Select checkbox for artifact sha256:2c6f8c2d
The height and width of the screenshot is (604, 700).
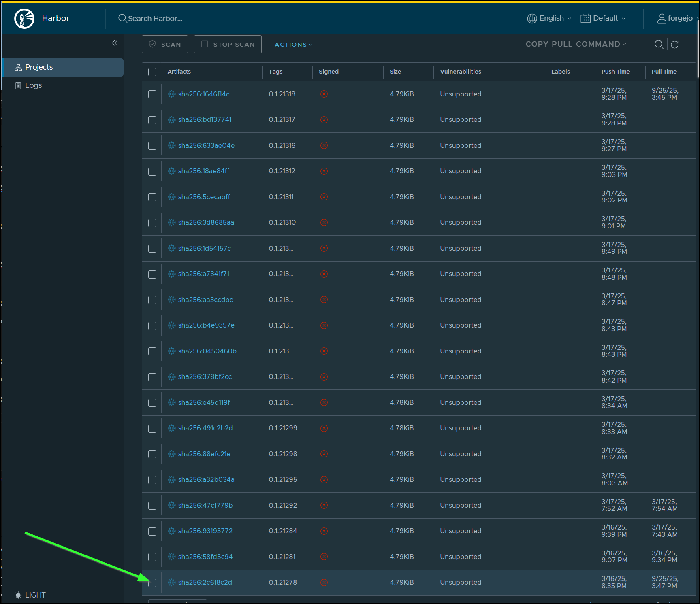[x=152, y=583]
